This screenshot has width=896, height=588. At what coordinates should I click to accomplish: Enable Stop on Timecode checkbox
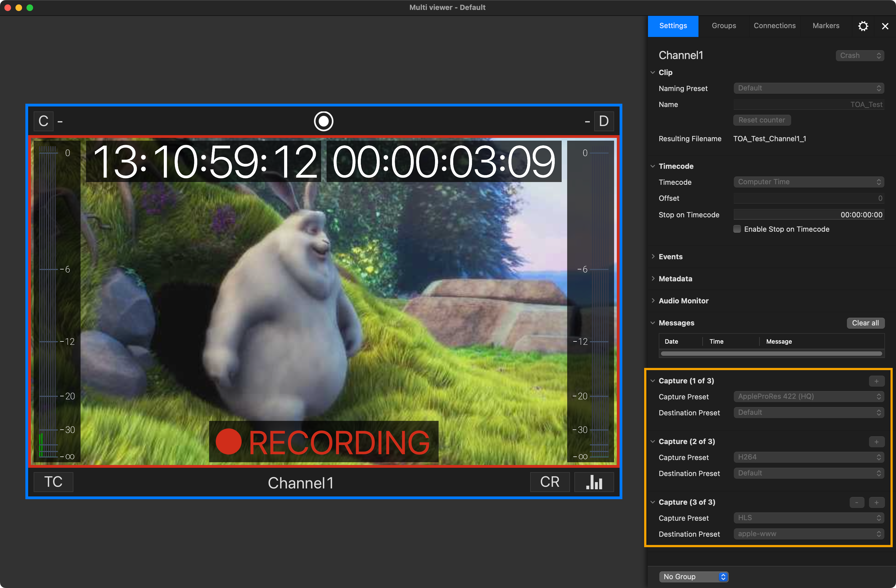pos(737,229)
